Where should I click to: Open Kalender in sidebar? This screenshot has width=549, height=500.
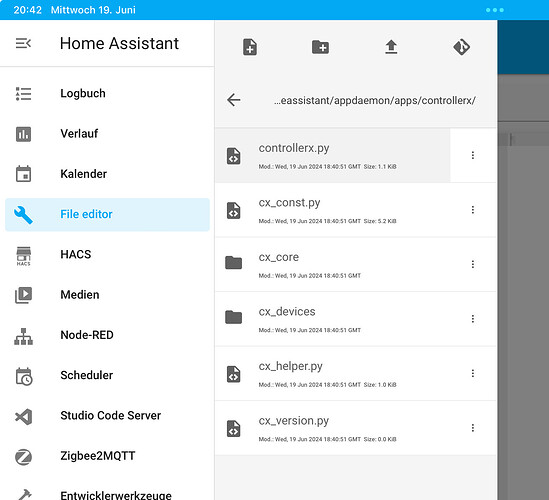coord(107,174)
